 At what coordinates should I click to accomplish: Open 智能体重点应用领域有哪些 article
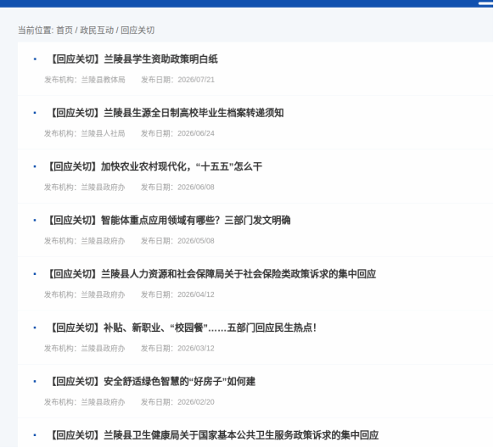click(169, 220)
